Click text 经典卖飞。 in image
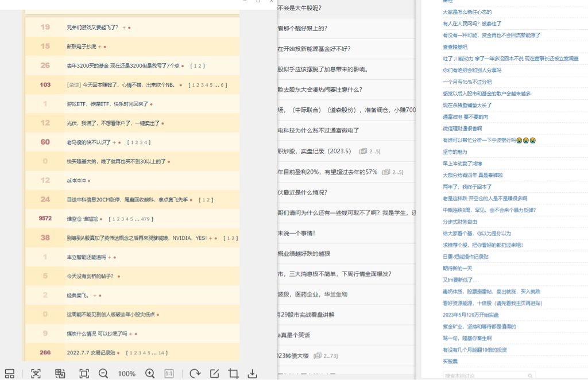Image resolution: width=588 pixels, height=380 pixels. coord(78,295)
